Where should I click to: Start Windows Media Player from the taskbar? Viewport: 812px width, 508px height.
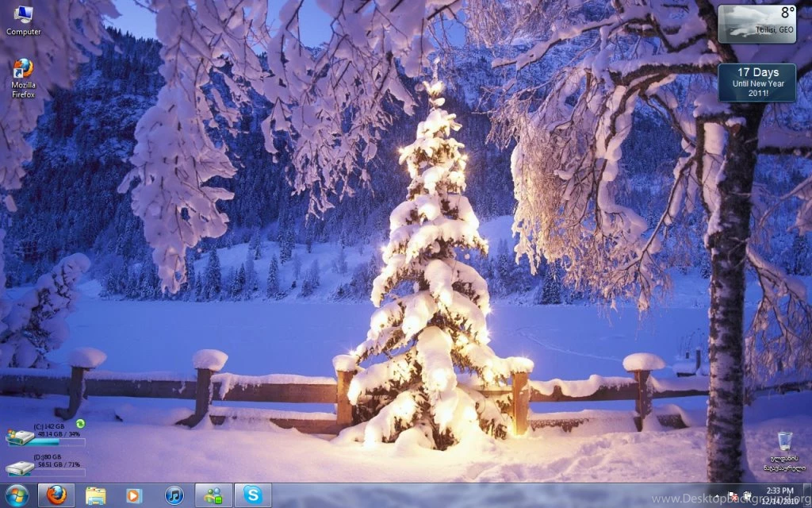click(x=135, y=495)
